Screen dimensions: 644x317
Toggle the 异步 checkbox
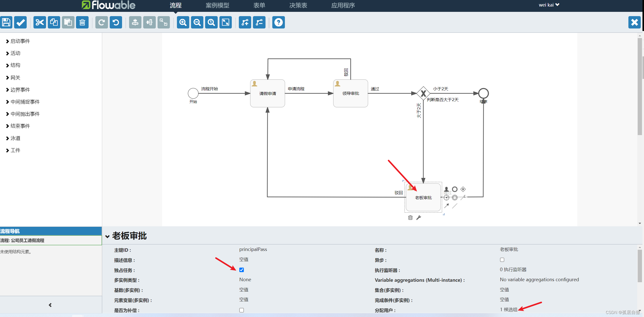coord(502,260)
